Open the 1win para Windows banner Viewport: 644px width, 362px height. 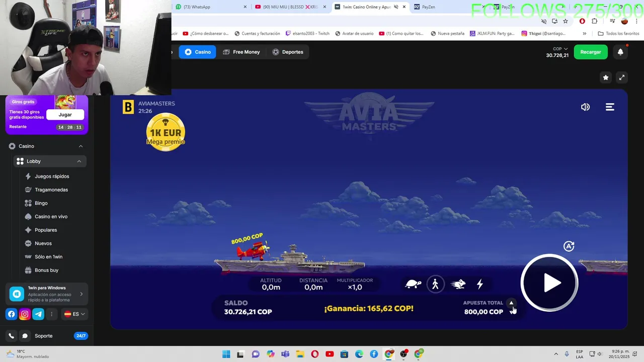(47, 294)
